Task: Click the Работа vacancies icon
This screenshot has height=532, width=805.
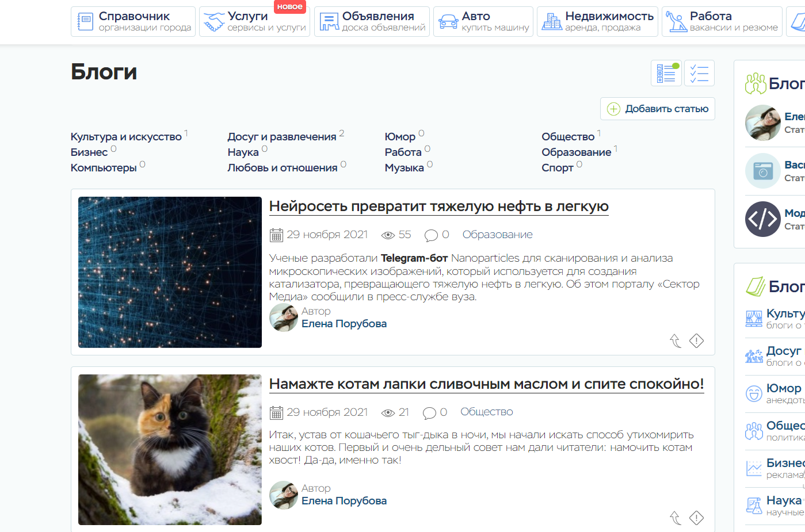Action: click(676, 22)
